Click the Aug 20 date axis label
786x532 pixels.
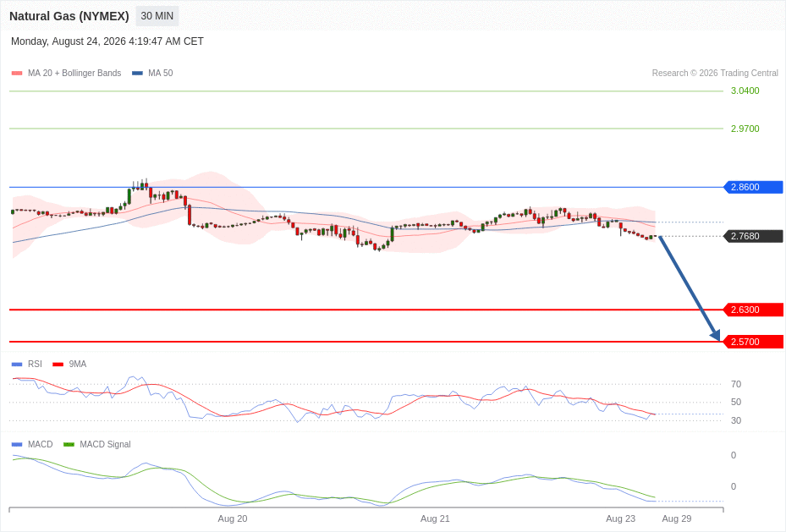pyautogui.click(x=233, y=518)
